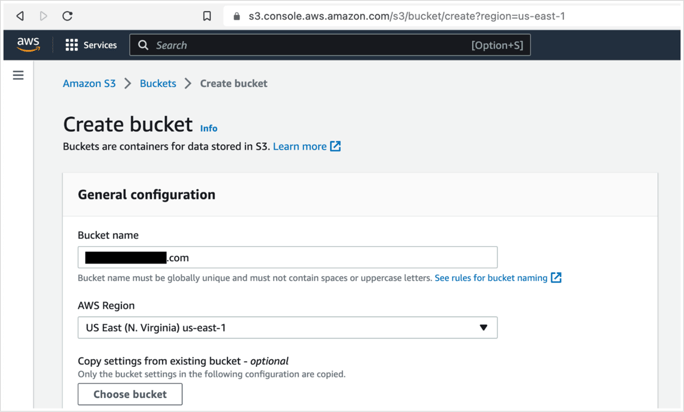
Task: Click the browser forward arrow
Action: click(43, 16)
